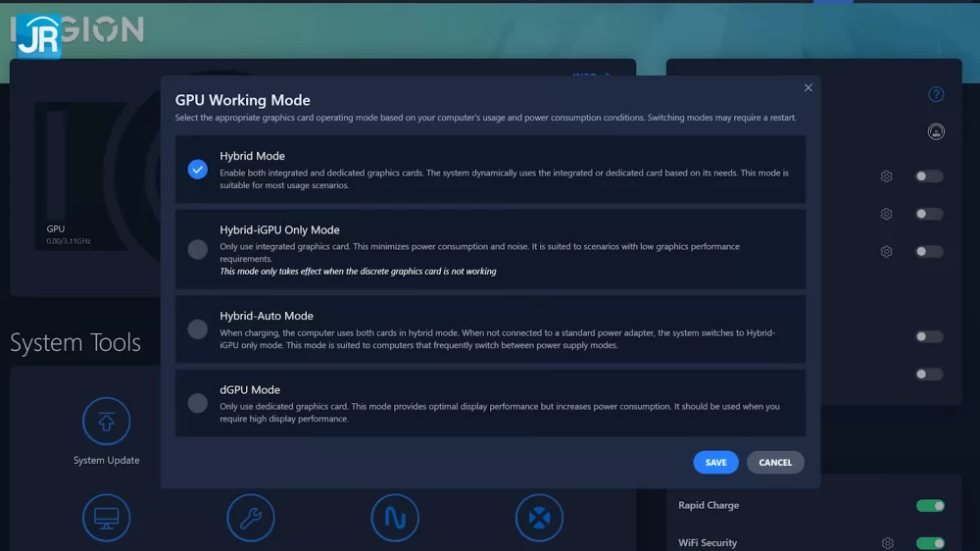Choose the dGPU Mode radio button
The width and height of the screenshot is (980, 551).
(x=198, y=403)
